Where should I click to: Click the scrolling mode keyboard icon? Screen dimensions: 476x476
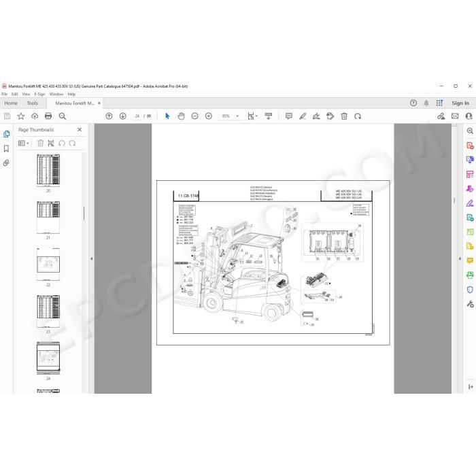point(269,116)
